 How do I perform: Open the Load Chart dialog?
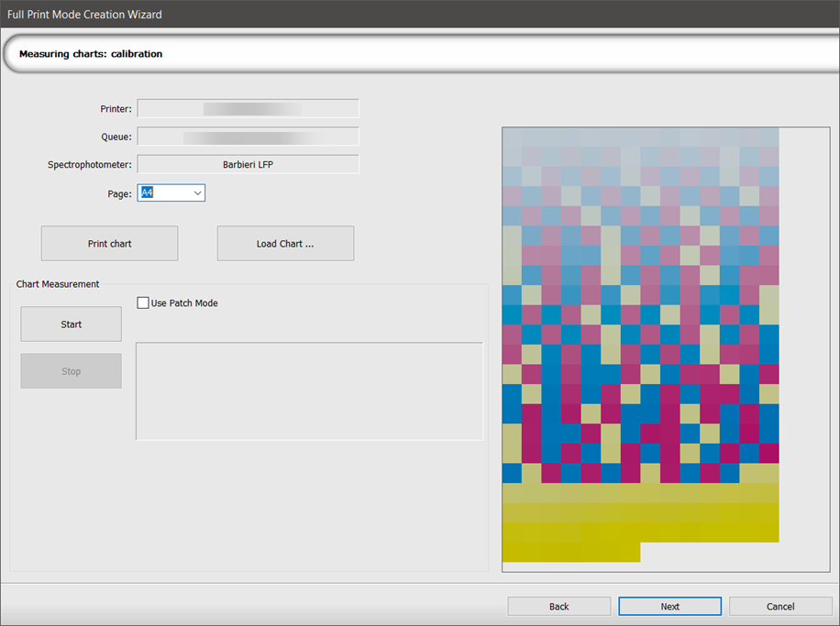point(284,243)
